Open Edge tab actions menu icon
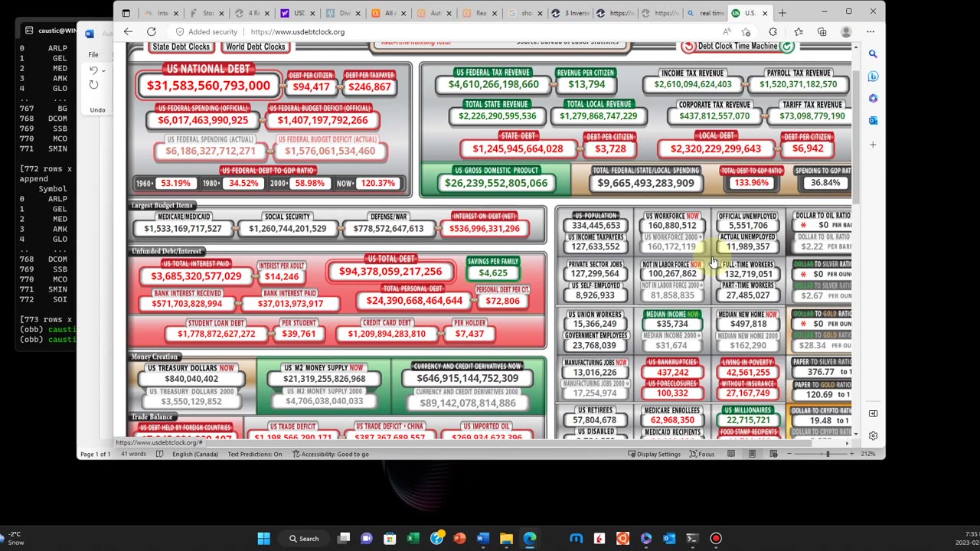The height and width of the screenshot is (551, 980). pos(126,13)
